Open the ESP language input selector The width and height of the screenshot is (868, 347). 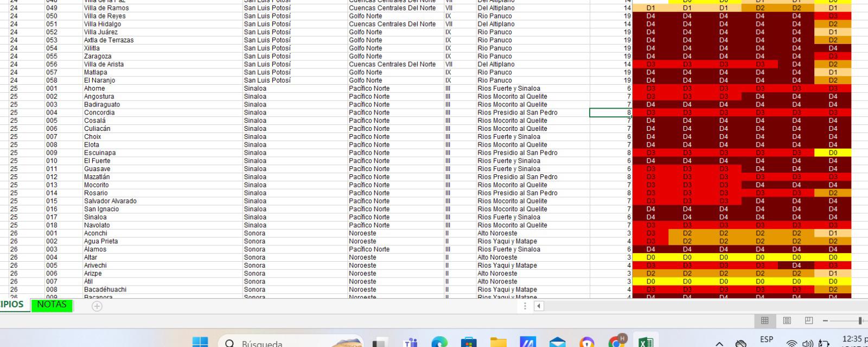click(x=767, y=339)
